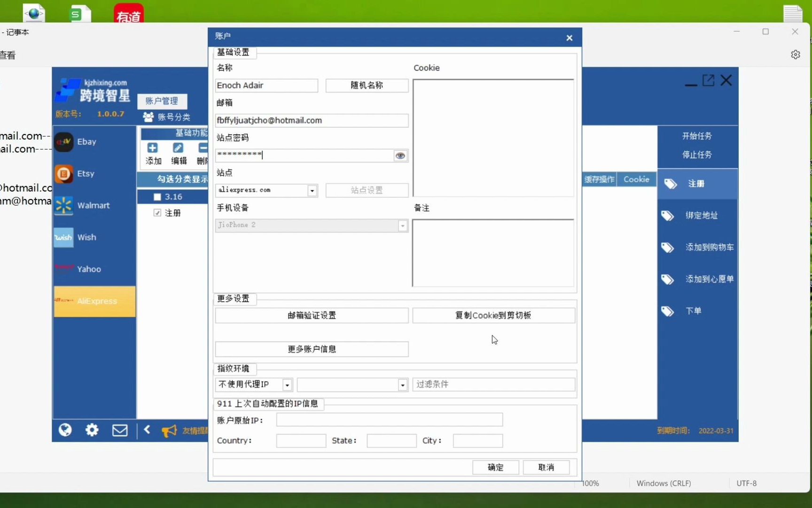Close the 账户 dialog with the X
Viewport: 812px width, 508px height.
[570, 38]
